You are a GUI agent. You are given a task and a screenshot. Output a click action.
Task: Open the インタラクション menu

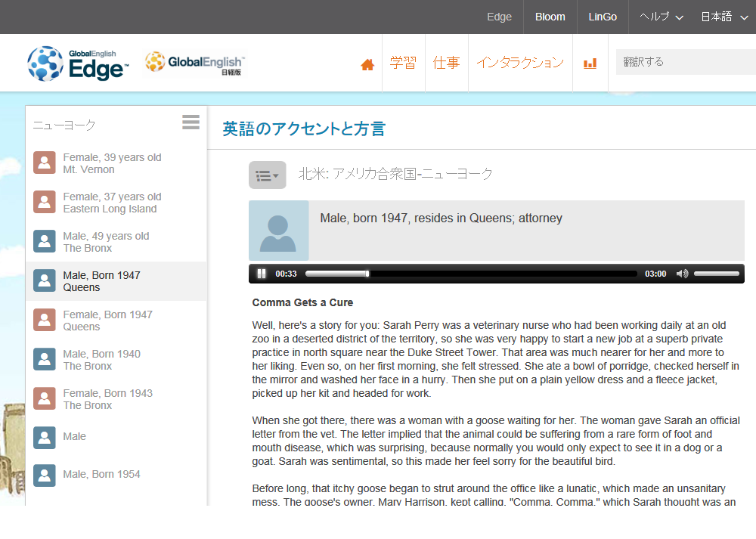point(520,63)
